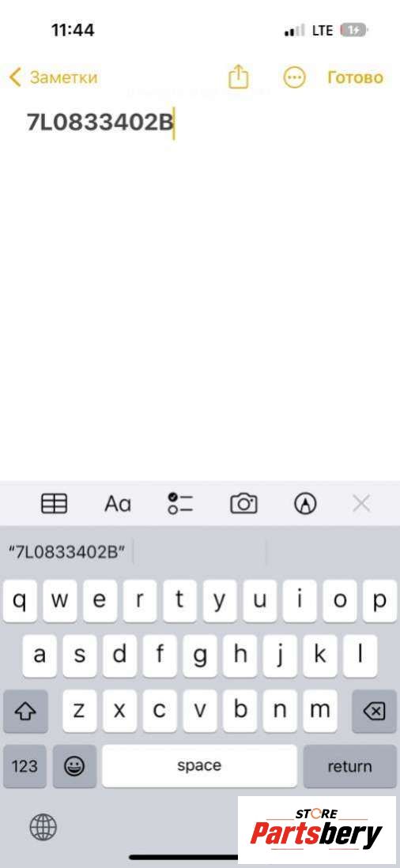
Task: Tap Готово to finish editing
Action: coord(355,77)
